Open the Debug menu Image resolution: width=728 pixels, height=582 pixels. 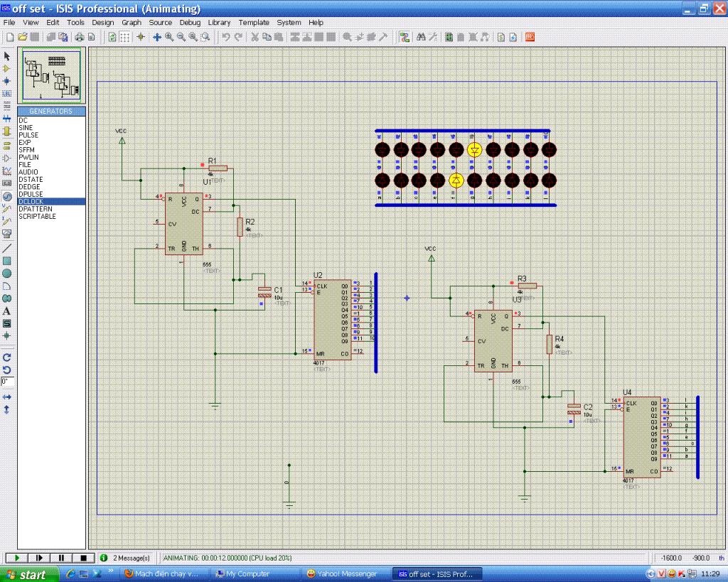(x=190, y=23)
